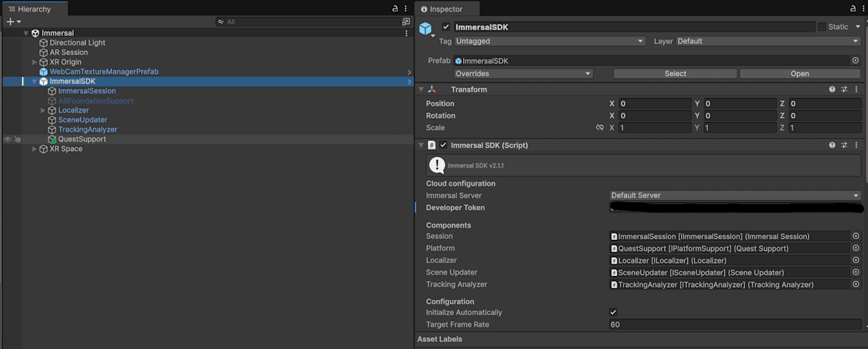The width and height of the screenshot is (868, 349).
Task: Expand the XR Space object
Action: pos(34,149)
